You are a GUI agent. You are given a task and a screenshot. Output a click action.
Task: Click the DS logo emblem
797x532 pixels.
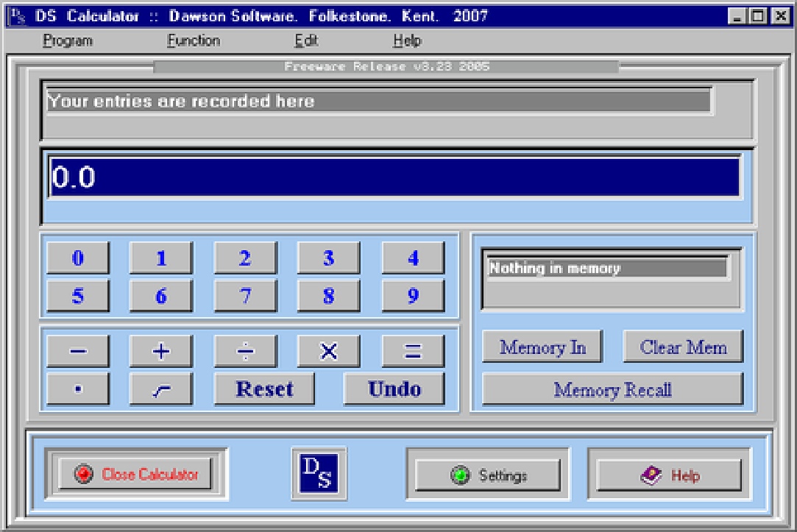(319, 474)
